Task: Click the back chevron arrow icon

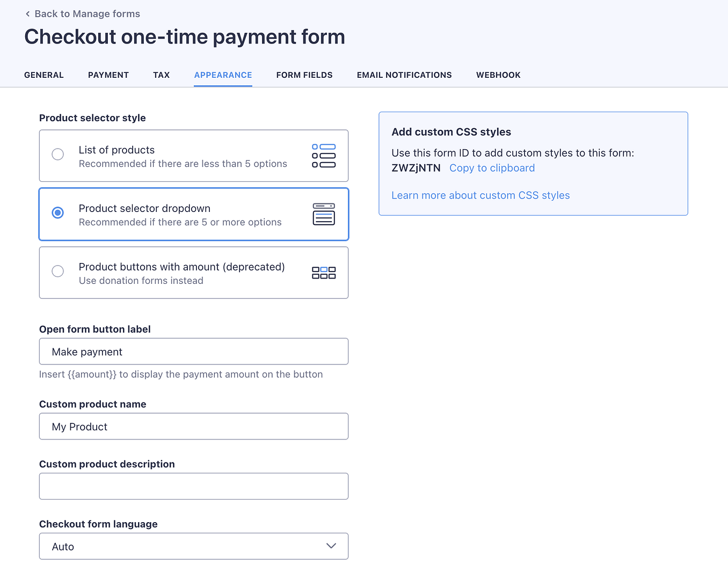Action: point(28,14)
